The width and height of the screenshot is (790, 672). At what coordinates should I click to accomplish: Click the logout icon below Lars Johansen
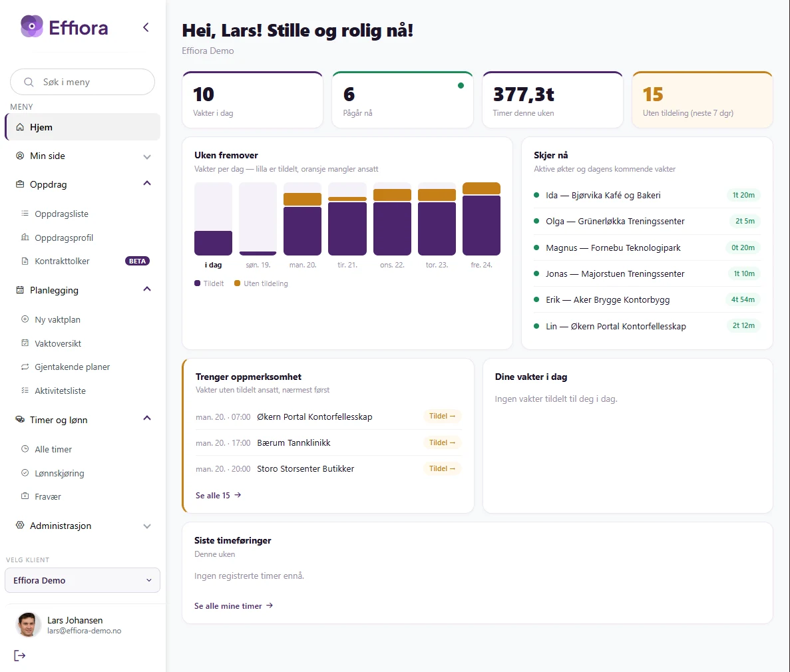(20, 655)
